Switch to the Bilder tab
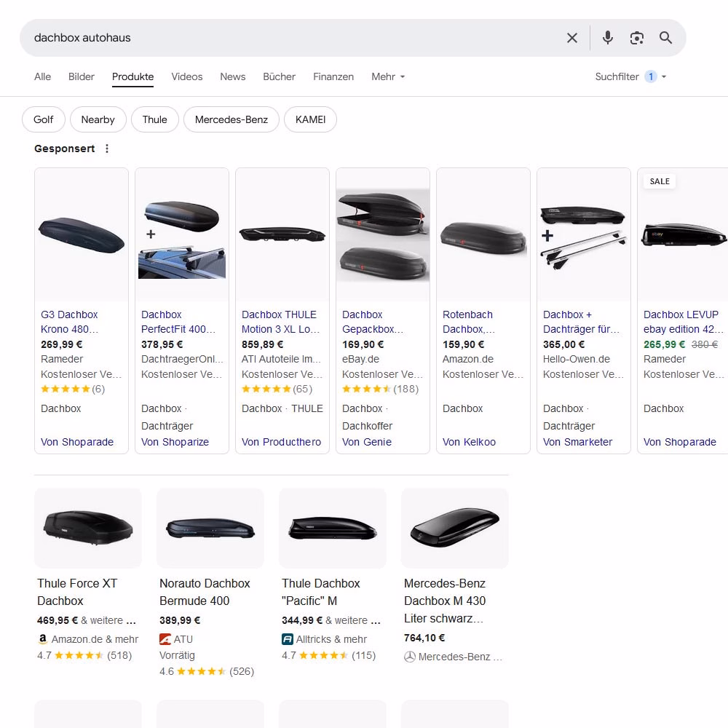Viewport: 728px width, 728px height. coord(81,76)
